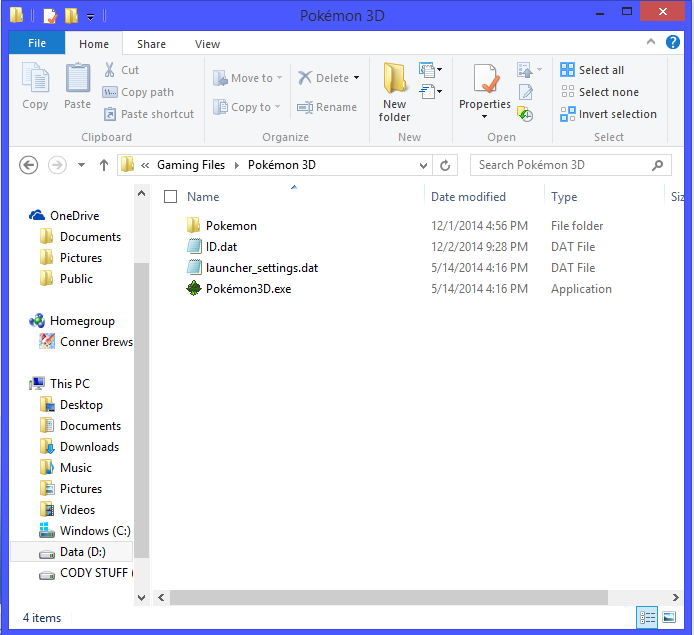Select Data (D:) drive in navigation pane
The height and width of the screenshot is (635, 694).
click(x=71, y=551)
